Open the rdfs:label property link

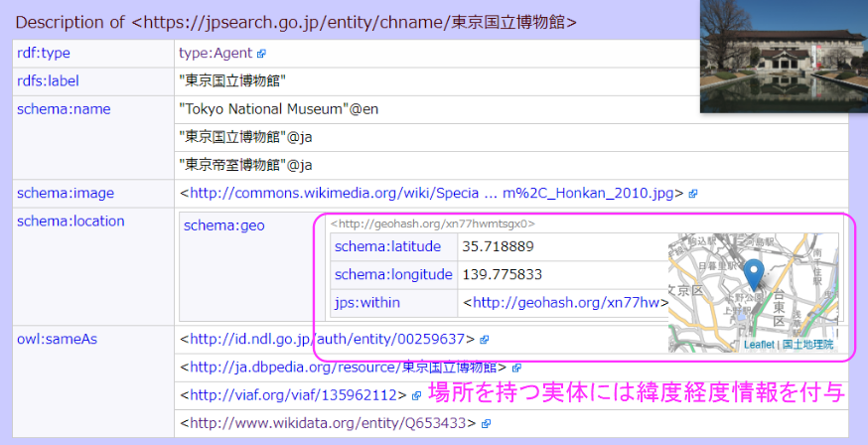tap(48, 80)
